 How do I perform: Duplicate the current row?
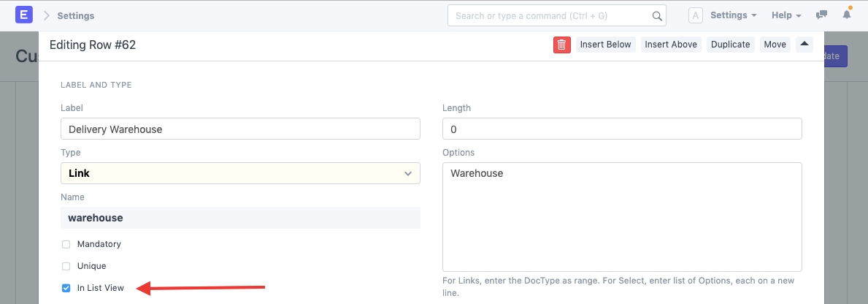click(730, 45)
